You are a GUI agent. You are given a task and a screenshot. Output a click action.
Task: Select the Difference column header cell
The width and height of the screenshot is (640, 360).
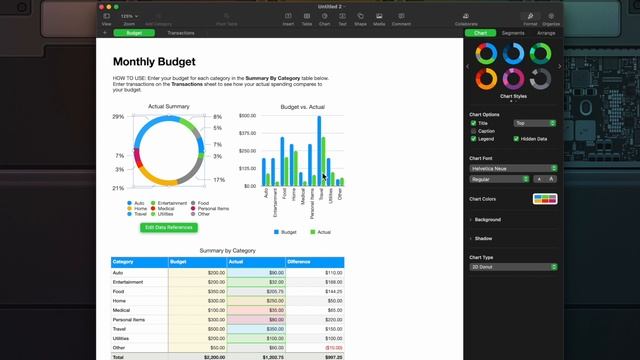315,262
